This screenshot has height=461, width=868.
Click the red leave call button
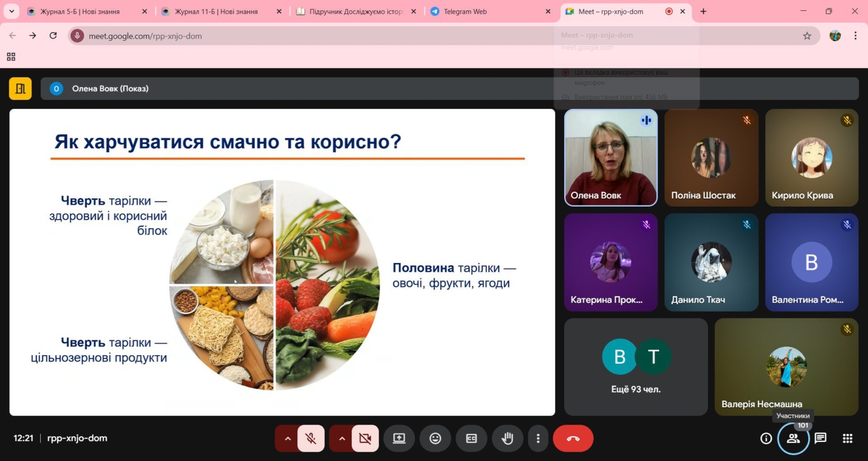573,438
